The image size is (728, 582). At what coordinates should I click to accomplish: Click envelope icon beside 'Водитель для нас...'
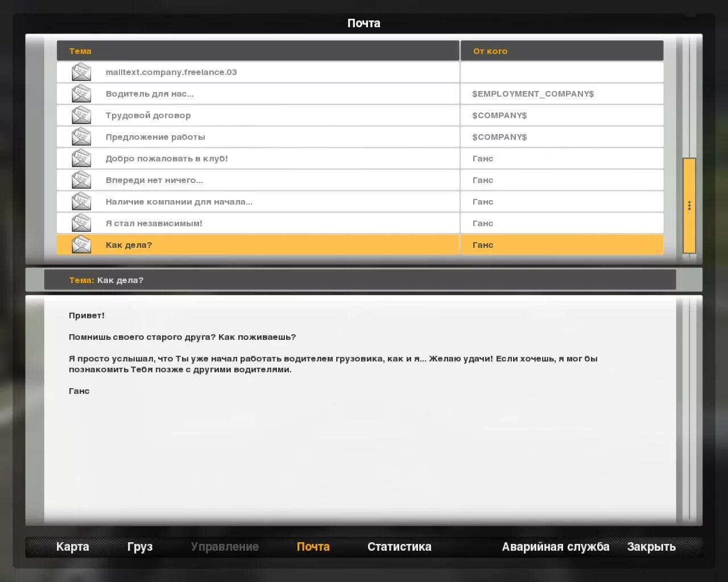[x=81, y=94]
